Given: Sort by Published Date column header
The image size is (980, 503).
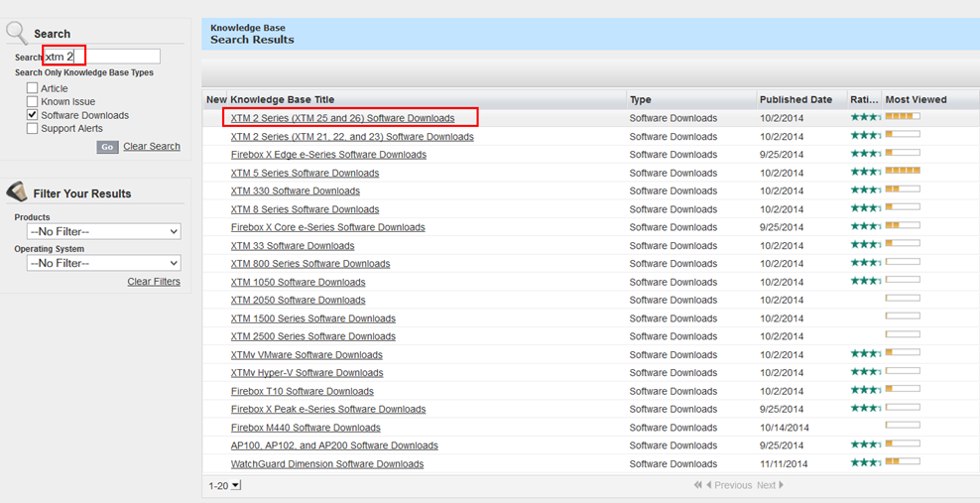Looking at the screenshot, I should [x=796, y=99].
